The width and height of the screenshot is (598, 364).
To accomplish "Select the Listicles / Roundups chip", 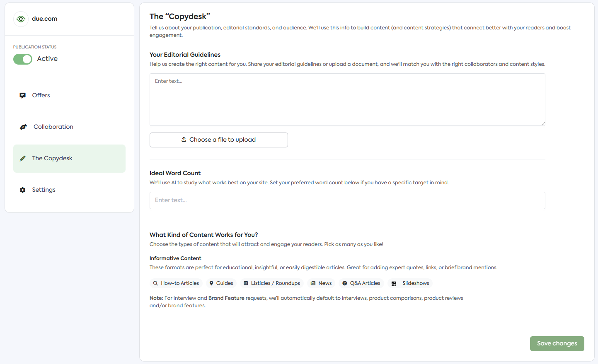I will pos(272,283).
